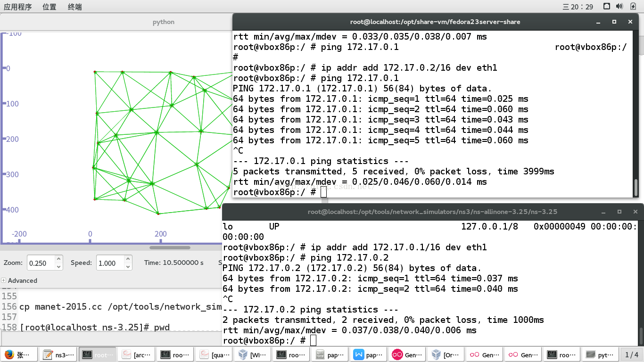Click the top terminal's vertical scrollbar thumb
The image size is (644, 362).
[x=636, y=187]
